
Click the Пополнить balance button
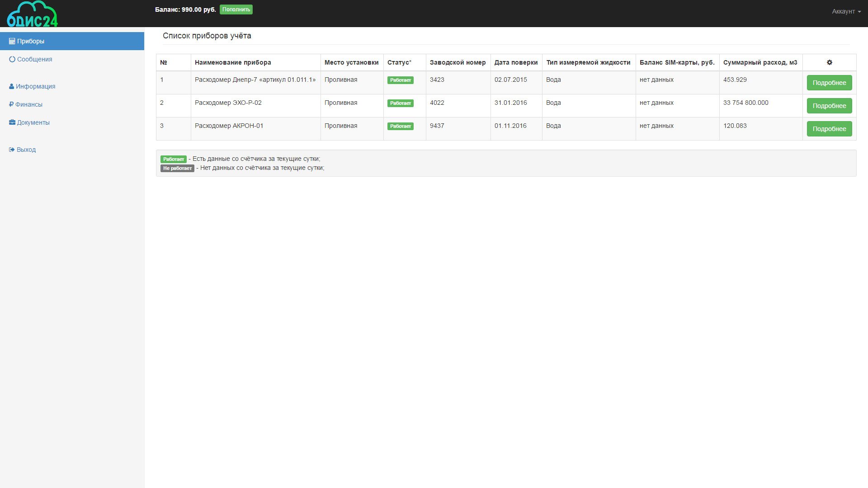(x=236, y=9)
